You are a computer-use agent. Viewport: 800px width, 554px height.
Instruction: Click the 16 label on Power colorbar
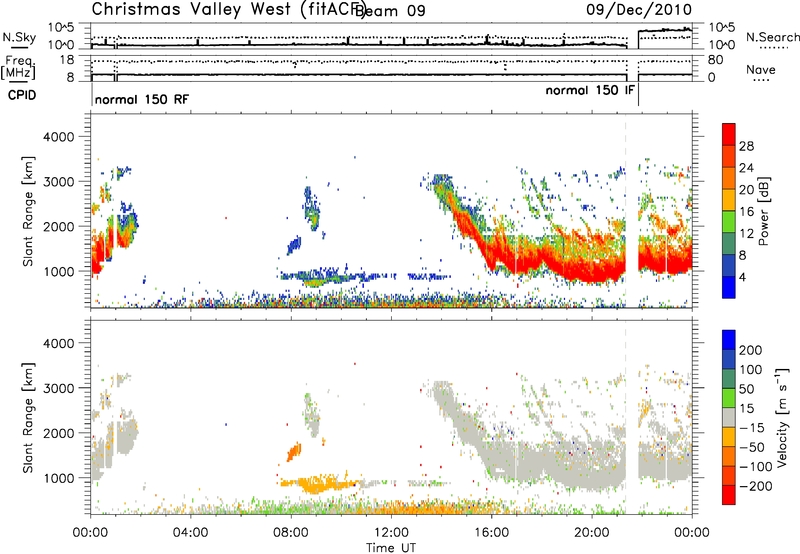coord(746,212)
